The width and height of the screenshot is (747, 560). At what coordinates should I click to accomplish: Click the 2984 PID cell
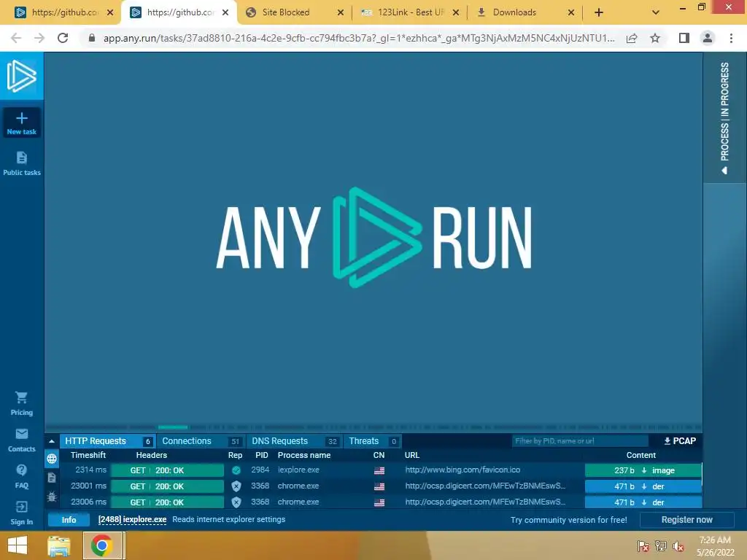(260, 470)
